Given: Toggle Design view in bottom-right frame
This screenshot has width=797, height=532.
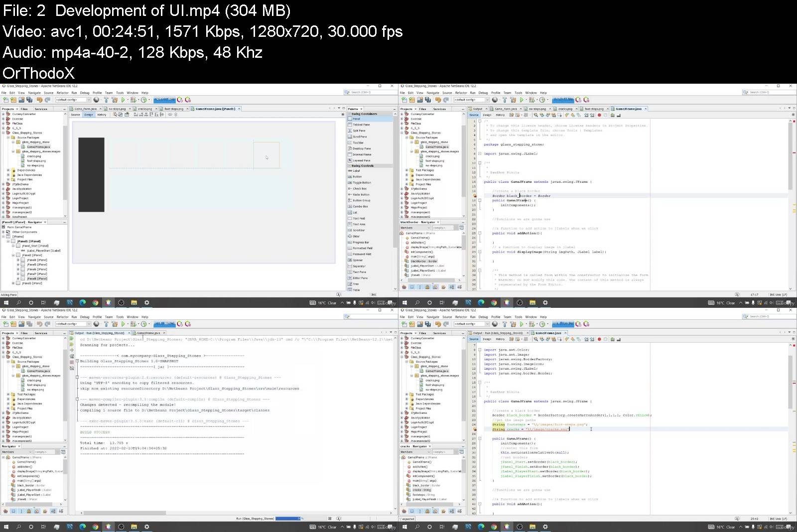Looking at the screenshot, I should [x=487, y=339].
